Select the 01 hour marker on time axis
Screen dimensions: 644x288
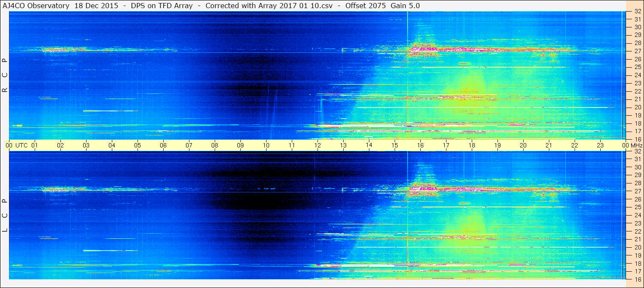click(35, 146)
